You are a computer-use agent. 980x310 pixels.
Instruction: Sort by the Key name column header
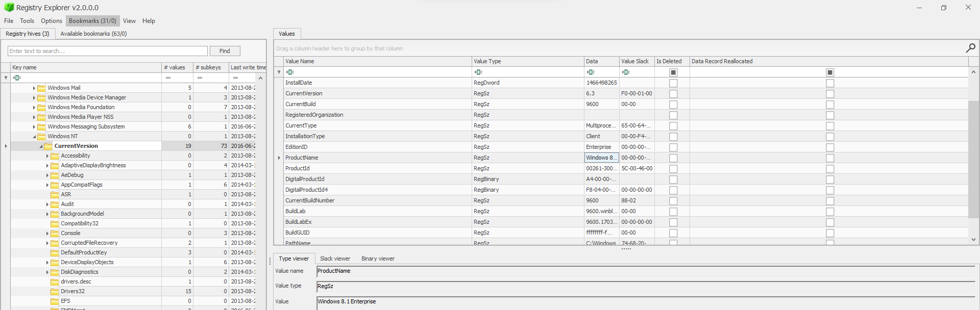(86, 67)
